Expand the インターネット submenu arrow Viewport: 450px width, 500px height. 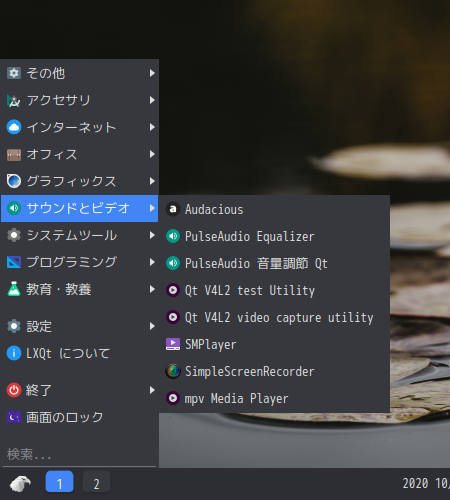pos(152,127)
